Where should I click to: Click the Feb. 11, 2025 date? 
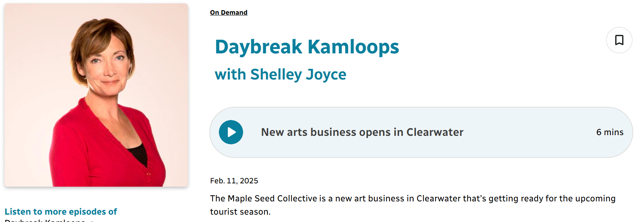coord(234,181)
